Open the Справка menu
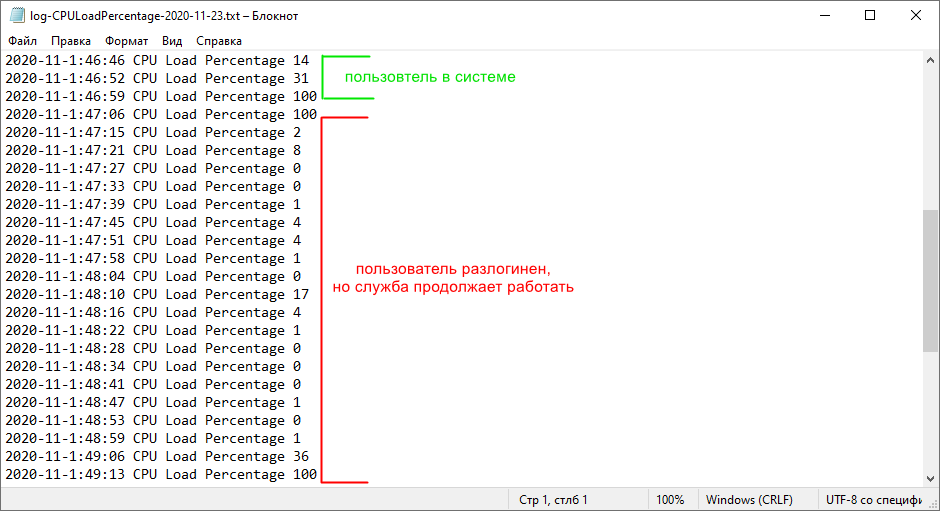Viewport: 940px width, 511px height. click(218, 41)
